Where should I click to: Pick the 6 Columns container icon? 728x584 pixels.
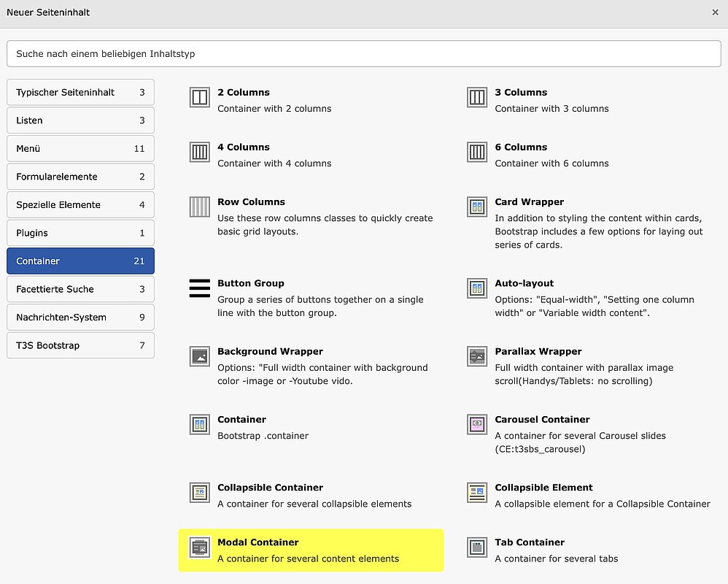(476, 152)
